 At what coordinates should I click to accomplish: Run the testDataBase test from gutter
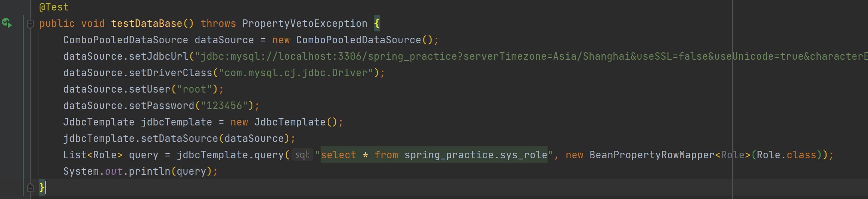[x=7, y=23]
